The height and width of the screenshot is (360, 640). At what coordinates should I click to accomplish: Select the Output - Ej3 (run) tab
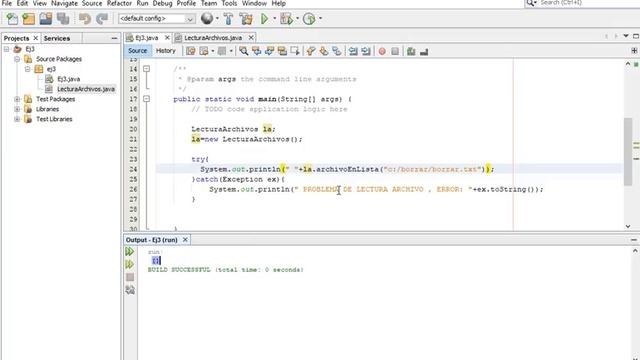[151, 240]
